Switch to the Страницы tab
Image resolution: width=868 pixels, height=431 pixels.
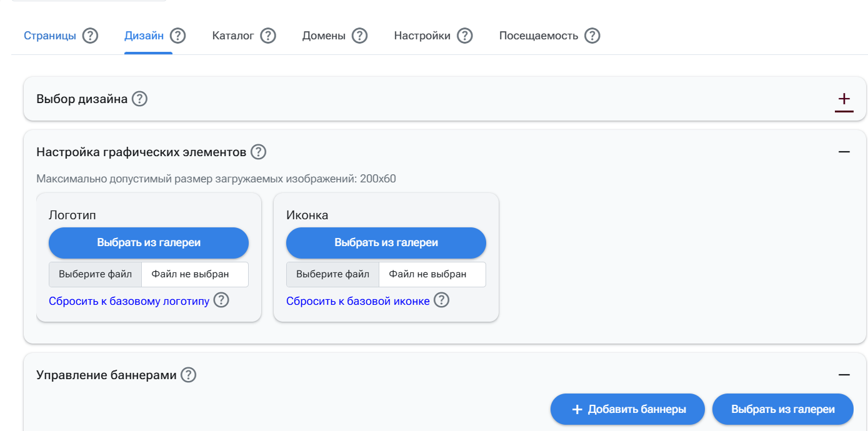[50, 36]
